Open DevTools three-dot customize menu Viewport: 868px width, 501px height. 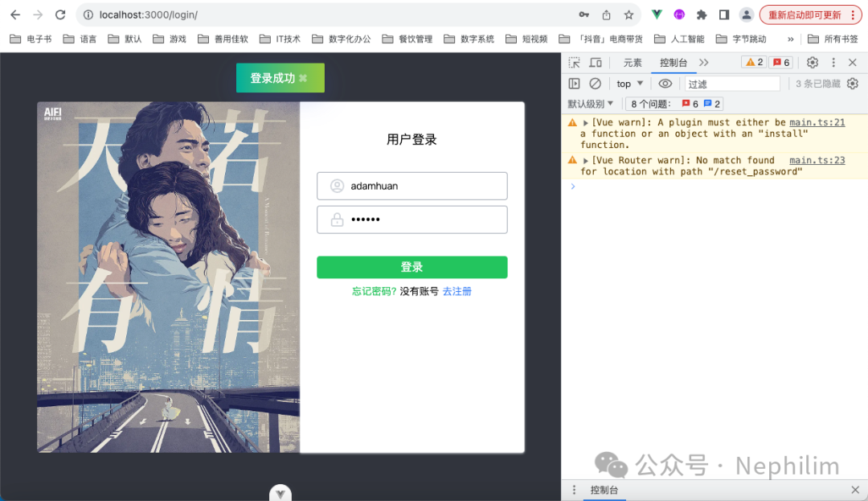pyautogui.click(x=833, y=63)
